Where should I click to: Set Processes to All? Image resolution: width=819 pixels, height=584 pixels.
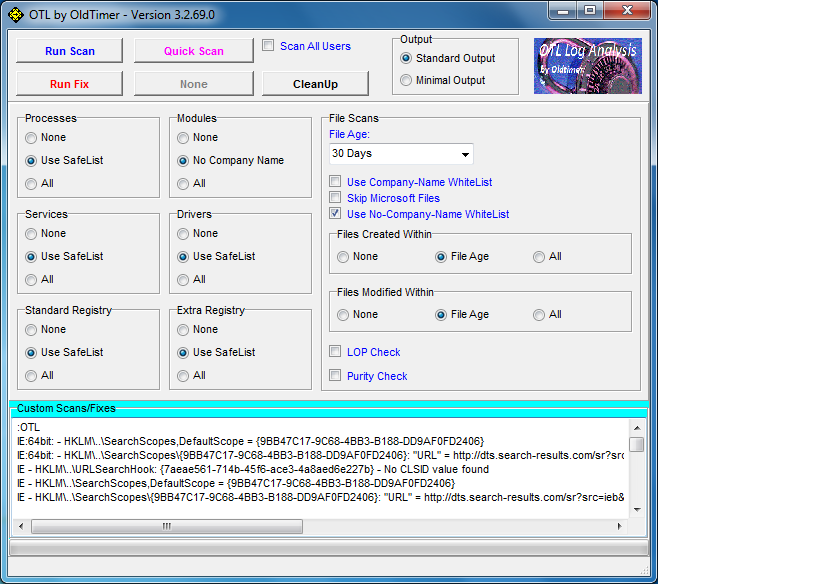(x=31, y=183)
